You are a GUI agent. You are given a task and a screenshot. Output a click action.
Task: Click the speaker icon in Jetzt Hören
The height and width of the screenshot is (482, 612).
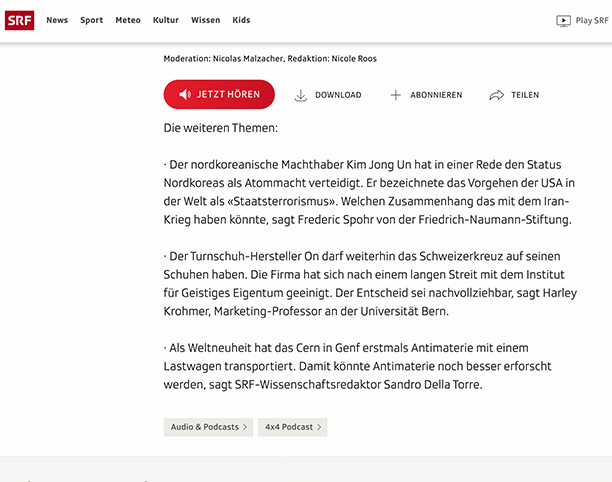point(184,95)
